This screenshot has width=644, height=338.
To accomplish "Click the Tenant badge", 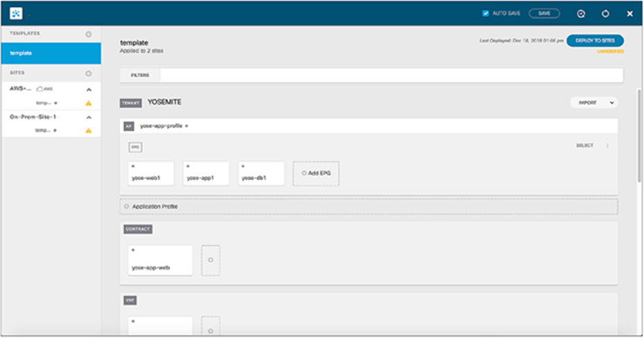I will [x=130, y=103].
